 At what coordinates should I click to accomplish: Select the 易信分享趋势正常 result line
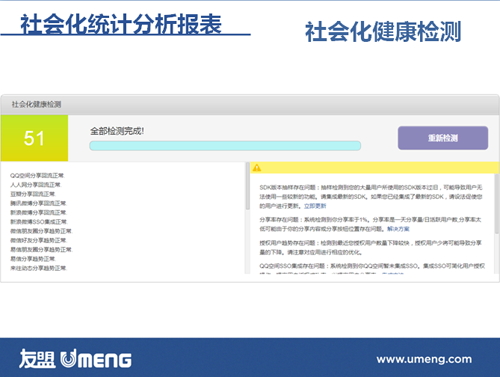coord(33,259)
